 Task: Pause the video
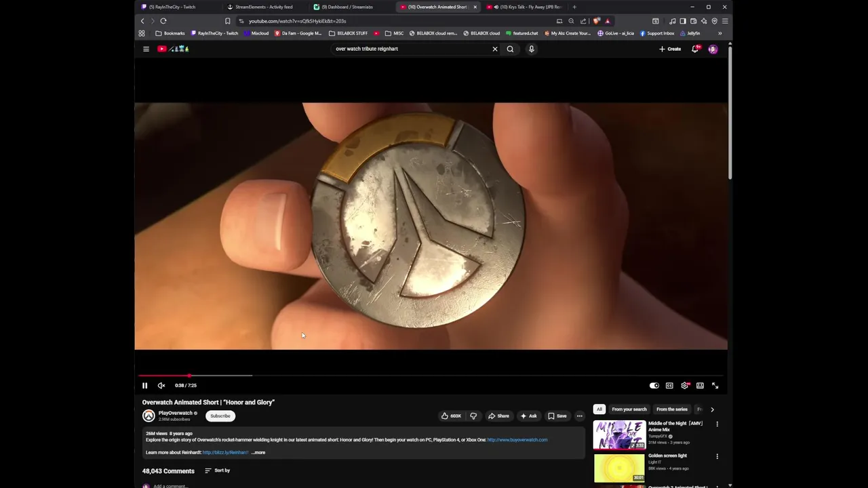(144, 386)
